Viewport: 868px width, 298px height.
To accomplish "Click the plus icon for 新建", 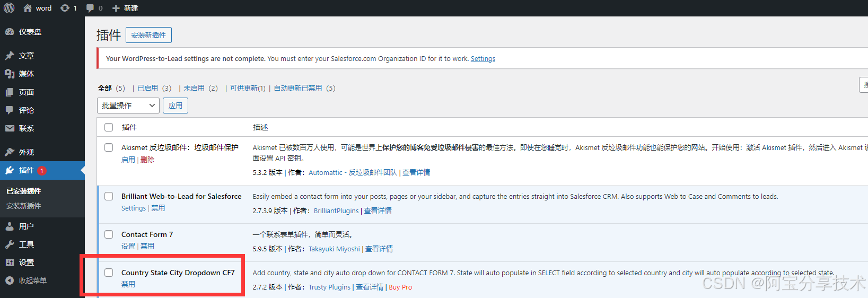I will (116, 8).
